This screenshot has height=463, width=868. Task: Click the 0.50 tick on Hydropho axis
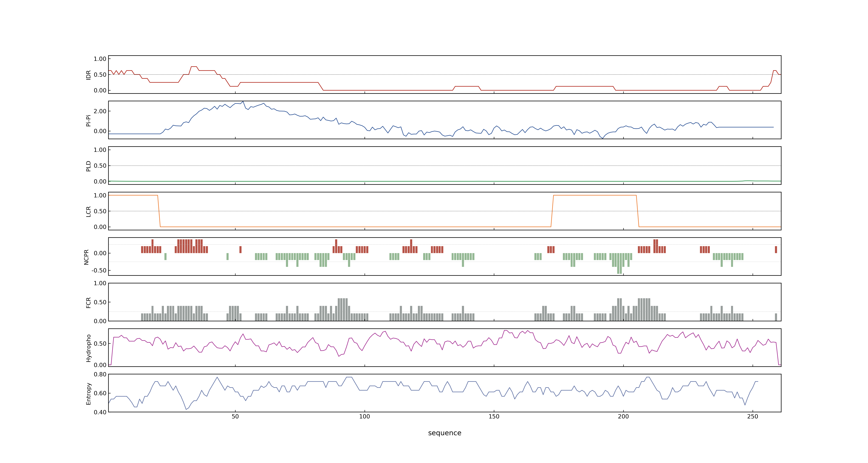(x=100, y=344)
